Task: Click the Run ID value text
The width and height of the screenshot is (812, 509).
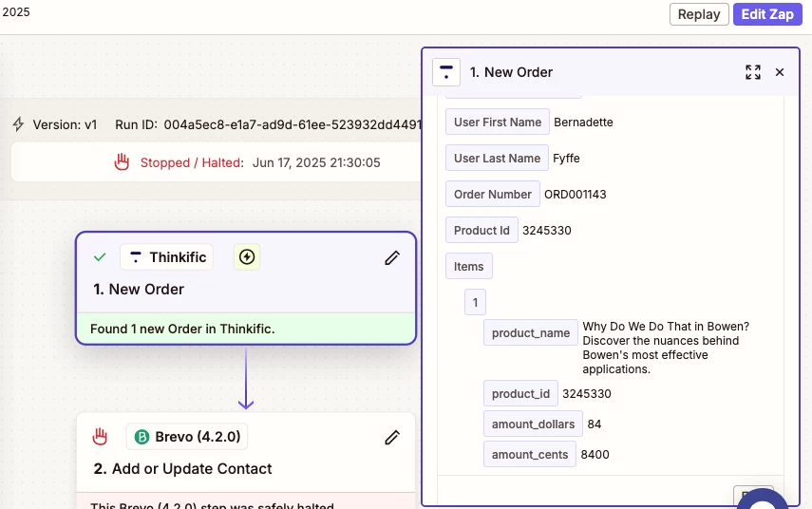Action: (293, 124)
